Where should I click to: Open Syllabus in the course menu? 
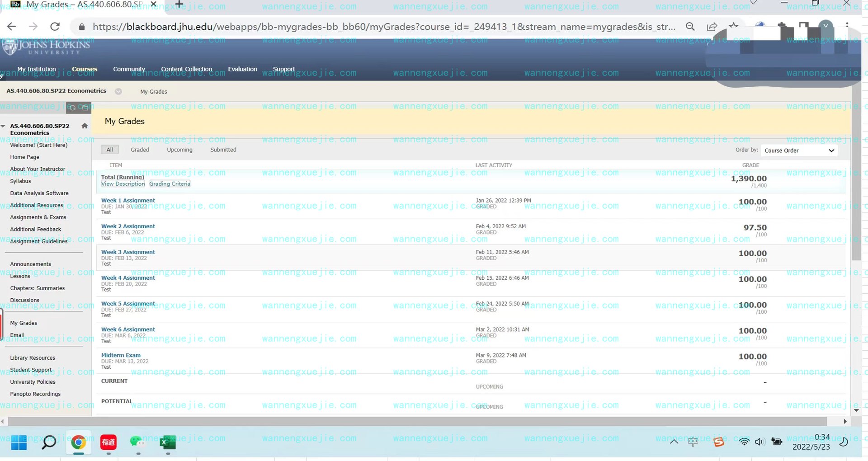tap(21, 181)
